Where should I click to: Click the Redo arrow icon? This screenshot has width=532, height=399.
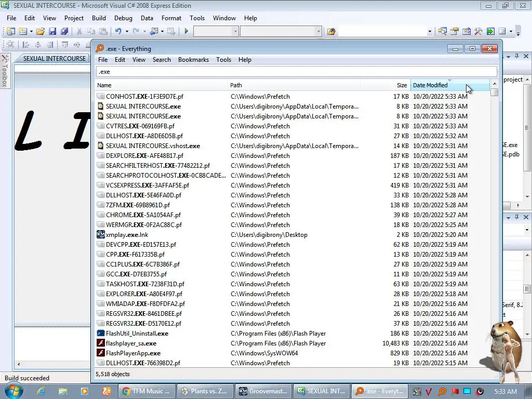[x=136, y=31]
